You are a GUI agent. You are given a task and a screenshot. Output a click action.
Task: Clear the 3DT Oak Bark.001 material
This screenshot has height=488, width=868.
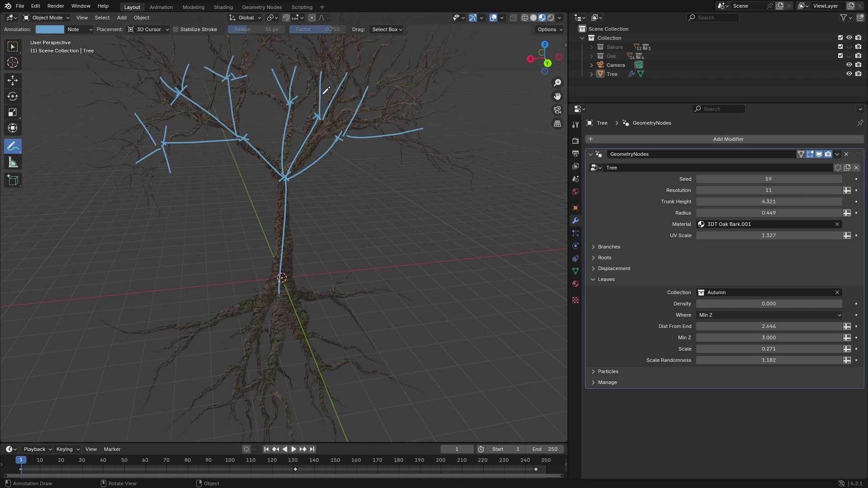[837, 224]
